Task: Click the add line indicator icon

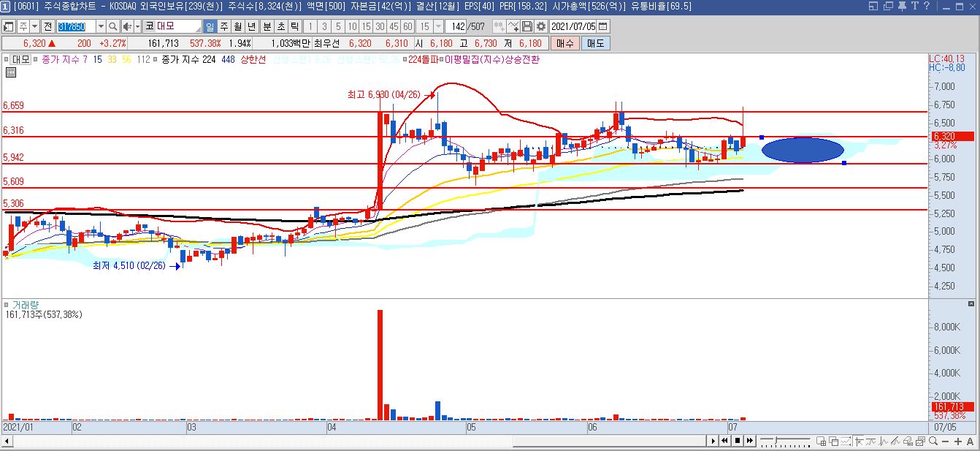Action: [x=514, y=26]
